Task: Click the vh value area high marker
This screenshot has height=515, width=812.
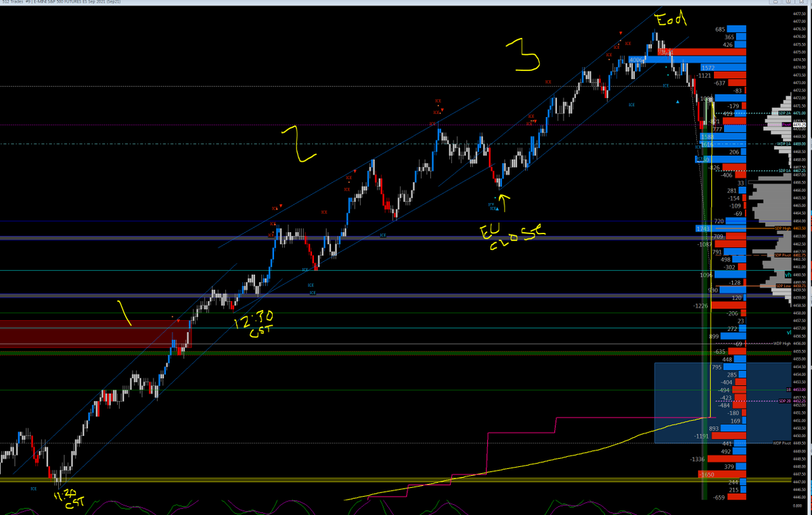Action: (788, 275)
